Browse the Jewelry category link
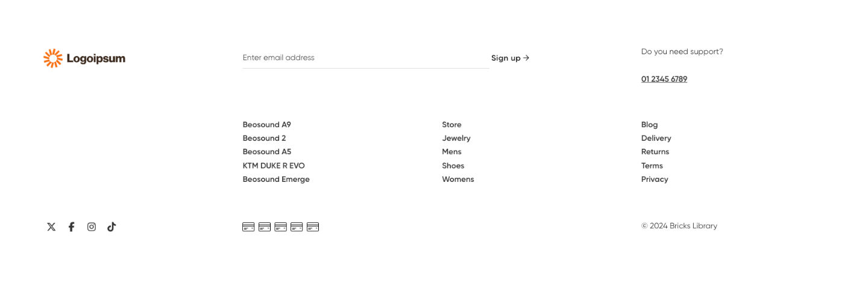 456,138
